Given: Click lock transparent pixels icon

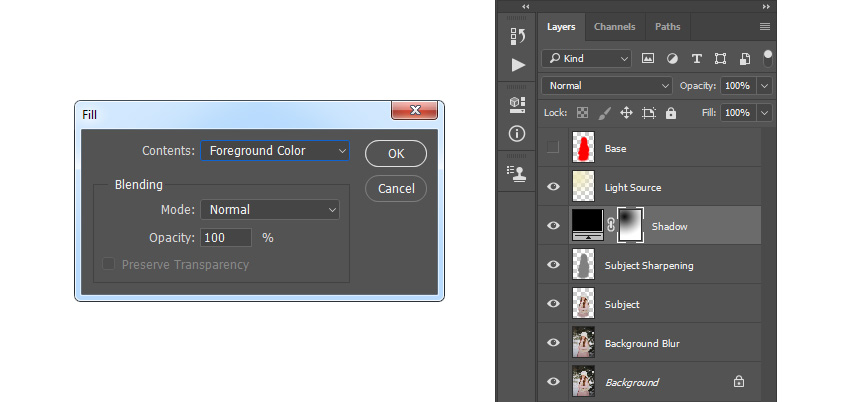Looking at the screenshot, I should point(582,113).
